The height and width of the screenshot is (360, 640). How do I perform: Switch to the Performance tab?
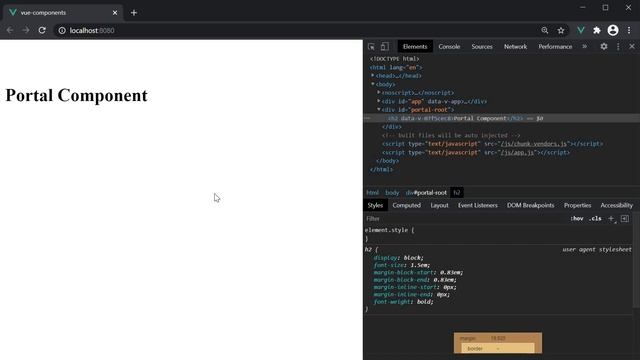pos(555,47)
